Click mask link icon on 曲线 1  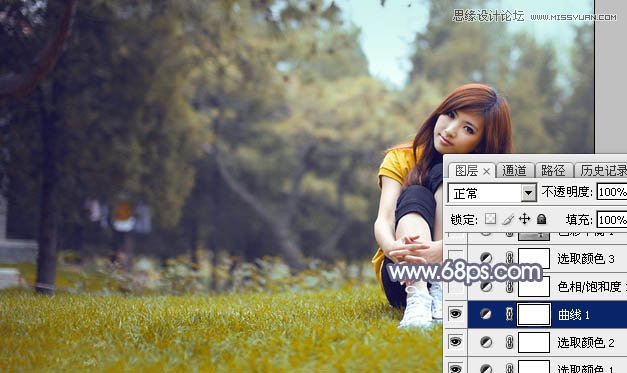point(509,314)
